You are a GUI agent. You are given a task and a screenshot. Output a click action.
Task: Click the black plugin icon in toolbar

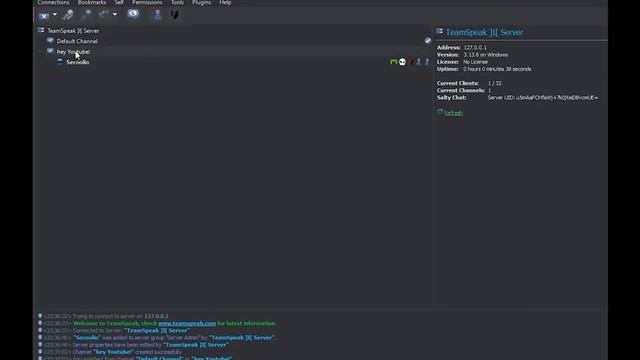pyautogui.click(x=175, y=15)
